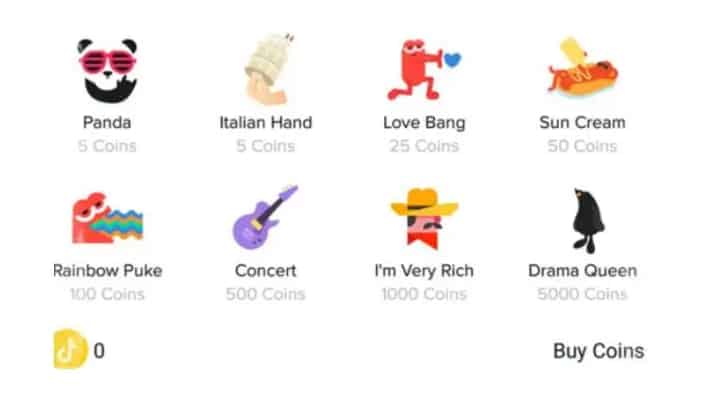Open the Buy Coins link

pyautogui.click(x=598, y=351)
